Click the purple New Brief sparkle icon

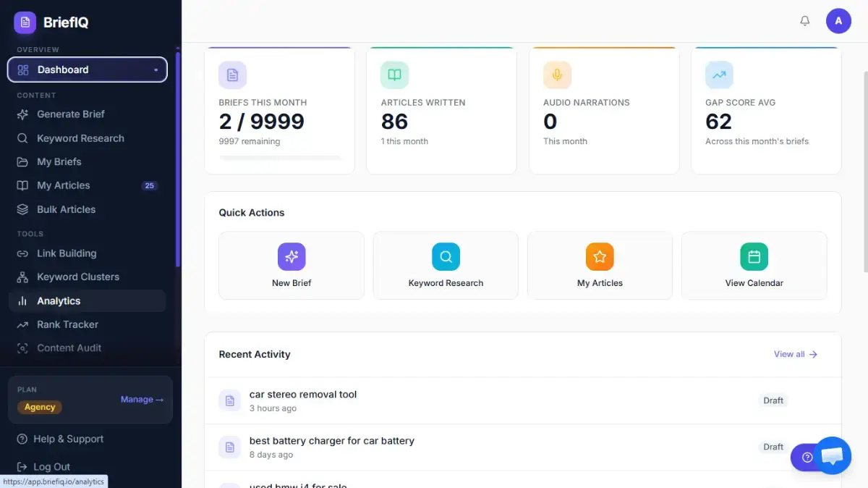[x=292, y=256]
